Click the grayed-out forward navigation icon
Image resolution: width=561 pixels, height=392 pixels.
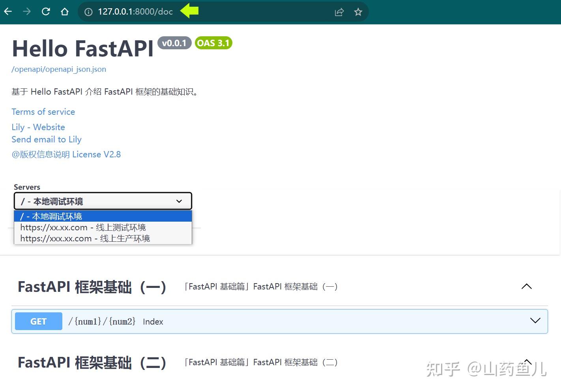[26, 11]
